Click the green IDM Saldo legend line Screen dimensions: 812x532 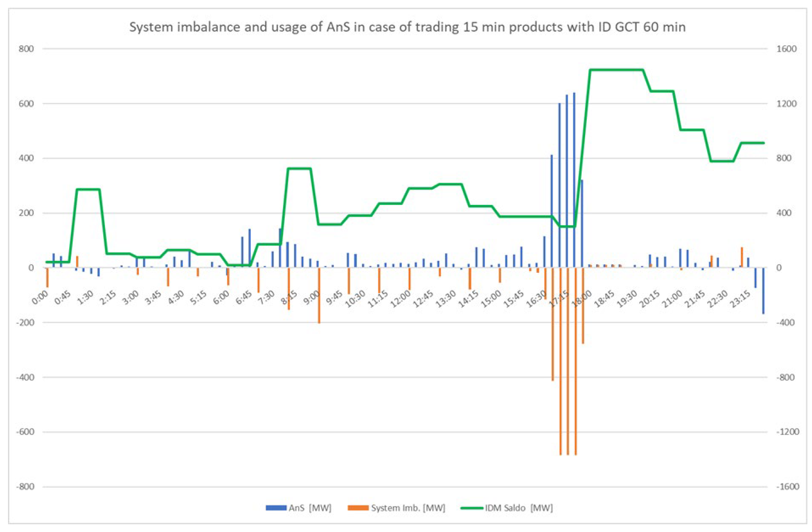coord(472,508)
